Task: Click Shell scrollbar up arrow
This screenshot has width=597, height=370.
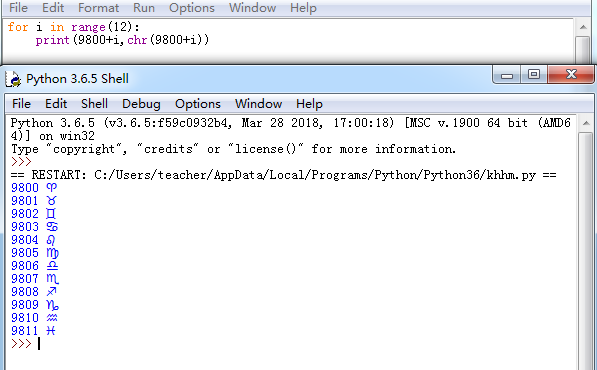Action: click(x=586, y=123)
